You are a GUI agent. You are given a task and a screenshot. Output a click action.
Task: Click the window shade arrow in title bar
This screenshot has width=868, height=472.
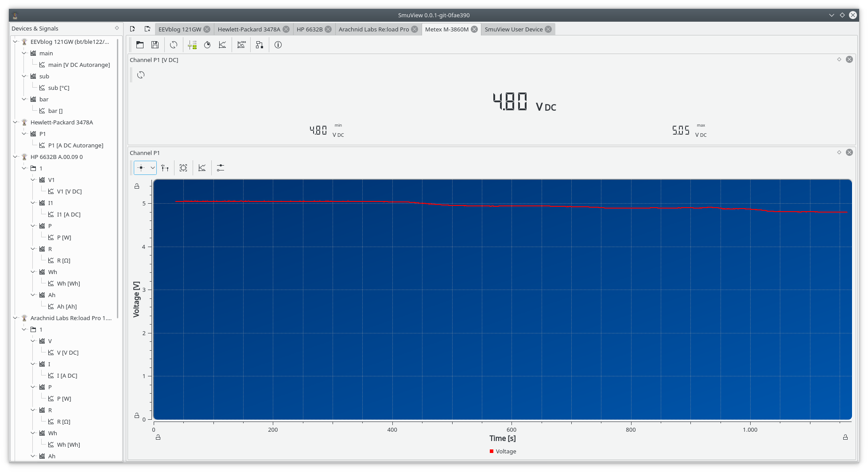click(x=832, y=15)
